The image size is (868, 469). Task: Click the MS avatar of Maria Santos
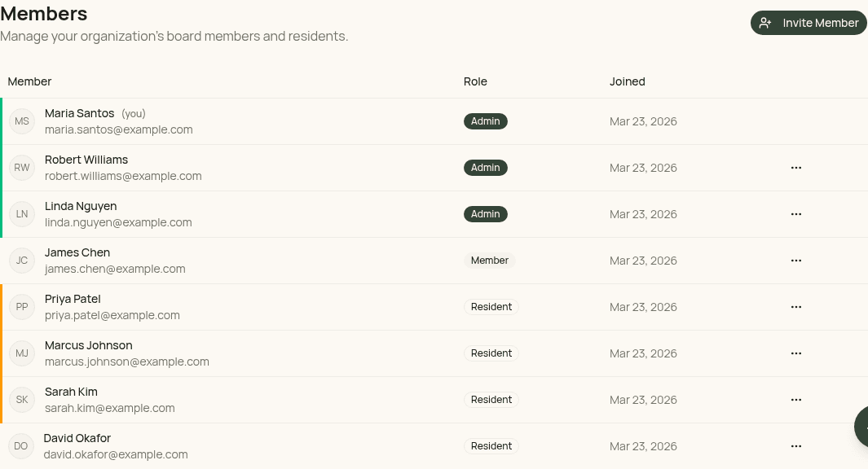coord(22,121)
